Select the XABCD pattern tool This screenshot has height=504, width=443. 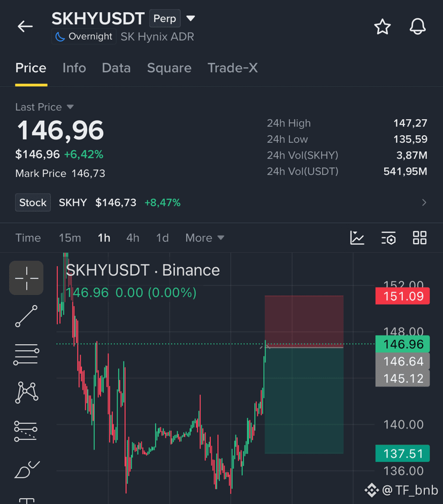coord(26,392)
